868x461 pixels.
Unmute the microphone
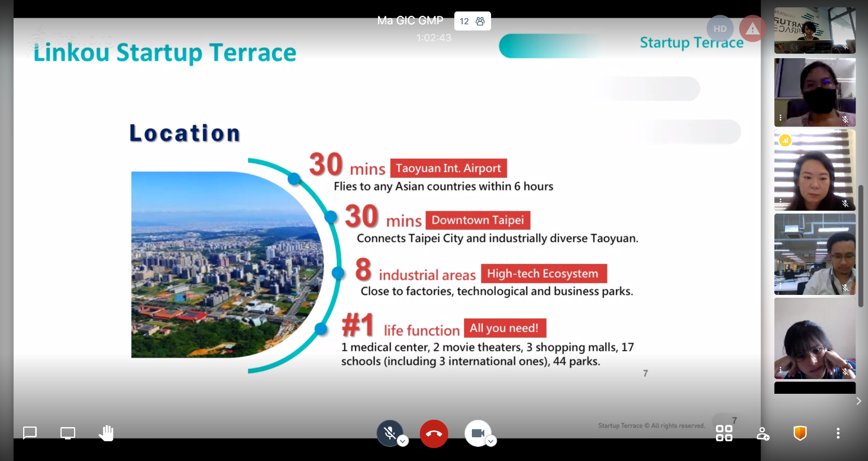pos(389,433)
